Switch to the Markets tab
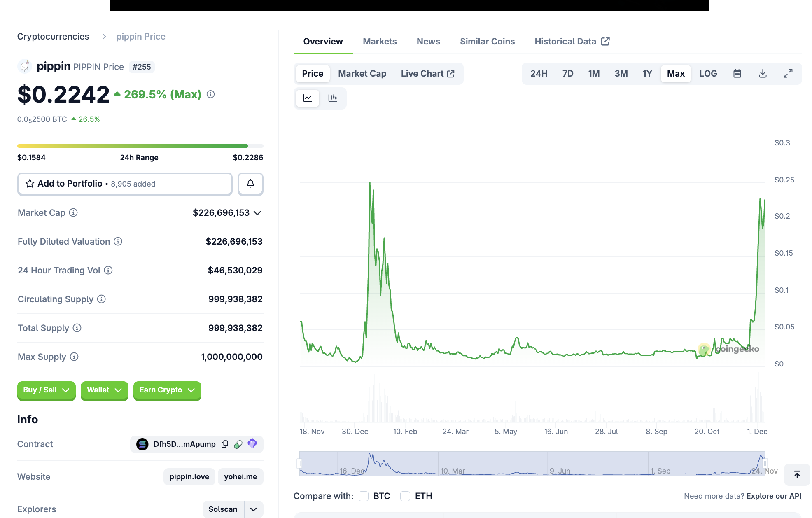The height and width of the screenshot is (518, 812). point(379,42)
